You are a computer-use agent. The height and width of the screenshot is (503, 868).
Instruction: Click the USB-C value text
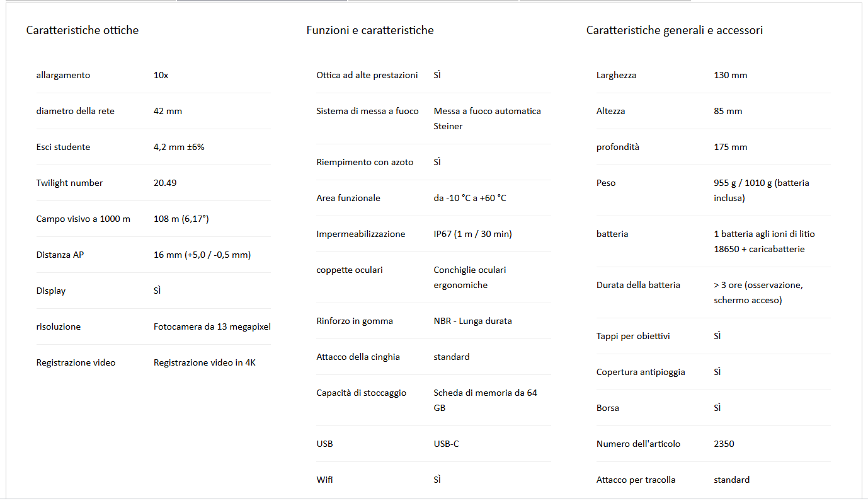pyautogui.click(x=446, y=444)
